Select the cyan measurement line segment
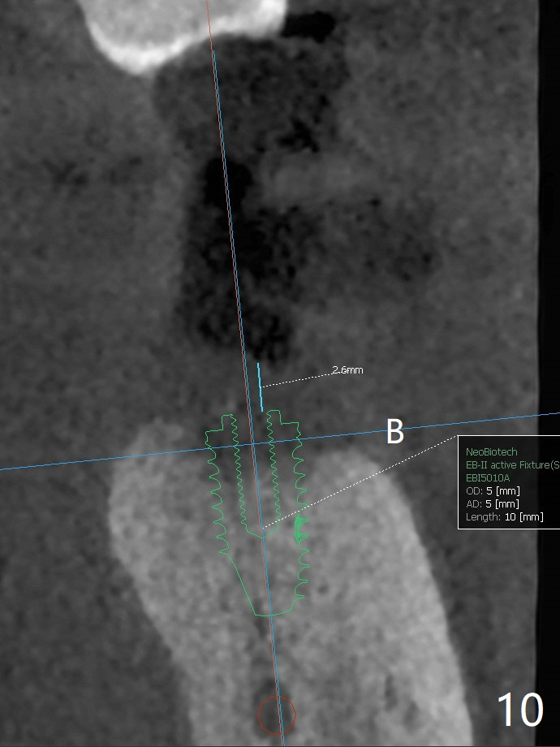 260,386
